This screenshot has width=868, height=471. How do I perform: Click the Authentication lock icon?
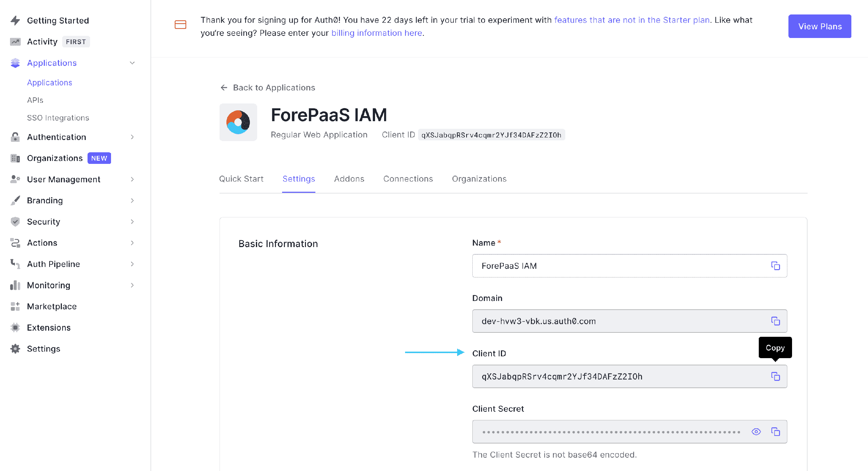(15, 137)
